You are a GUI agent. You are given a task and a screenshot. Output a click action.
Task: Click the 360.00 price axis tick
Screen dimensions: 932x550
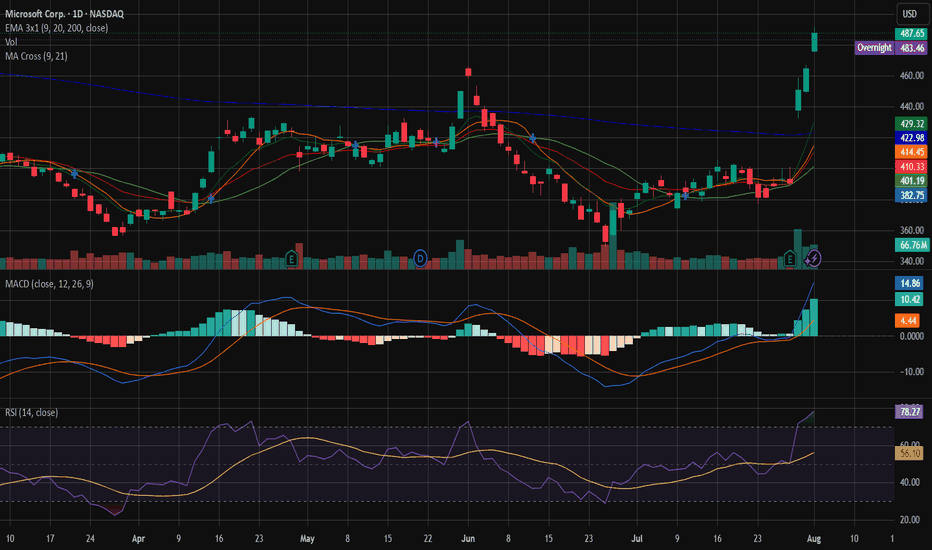click(912, 230)
